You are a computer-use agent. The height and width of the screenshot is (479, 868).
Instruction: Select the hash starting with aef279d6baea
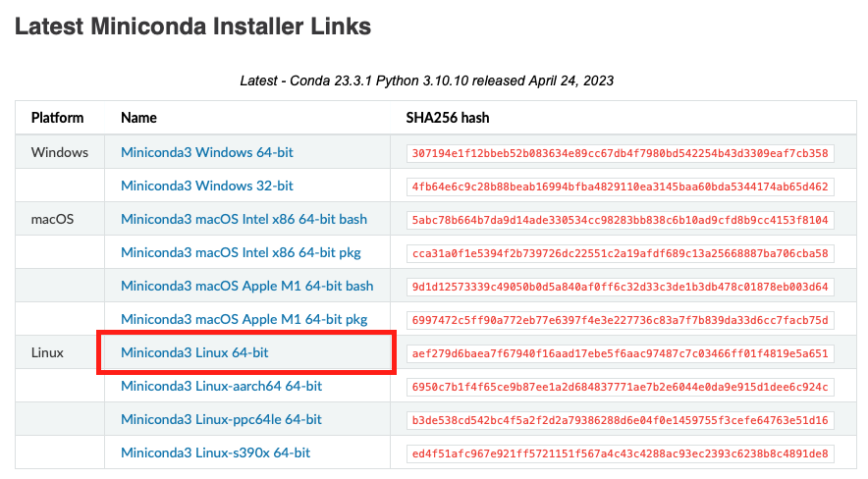(620, 353)
